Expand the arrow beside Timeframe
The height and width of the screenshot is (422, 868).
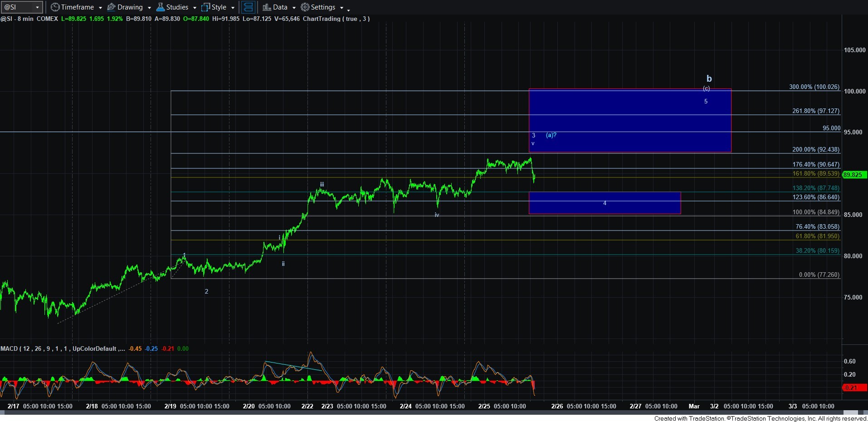[x=100, y=8]
